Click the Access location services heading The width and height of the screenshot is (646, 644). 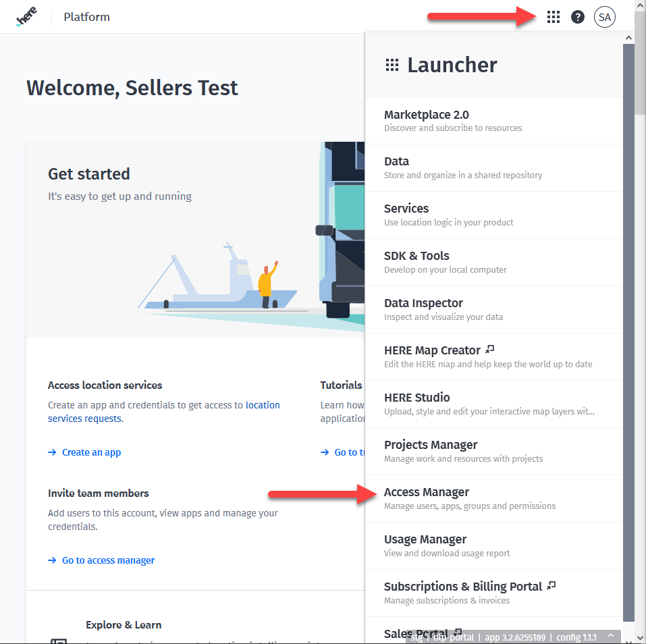[105, 385]
